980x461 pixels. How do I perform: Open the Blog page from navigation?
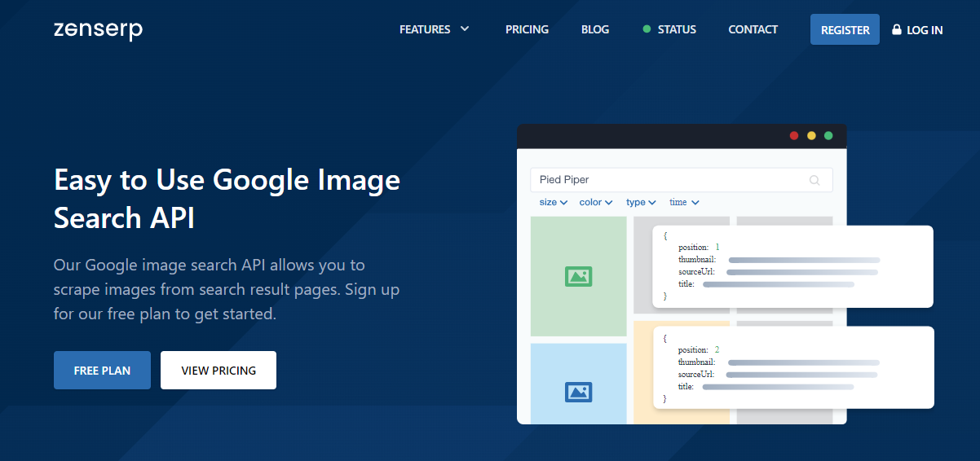(595, 29)
